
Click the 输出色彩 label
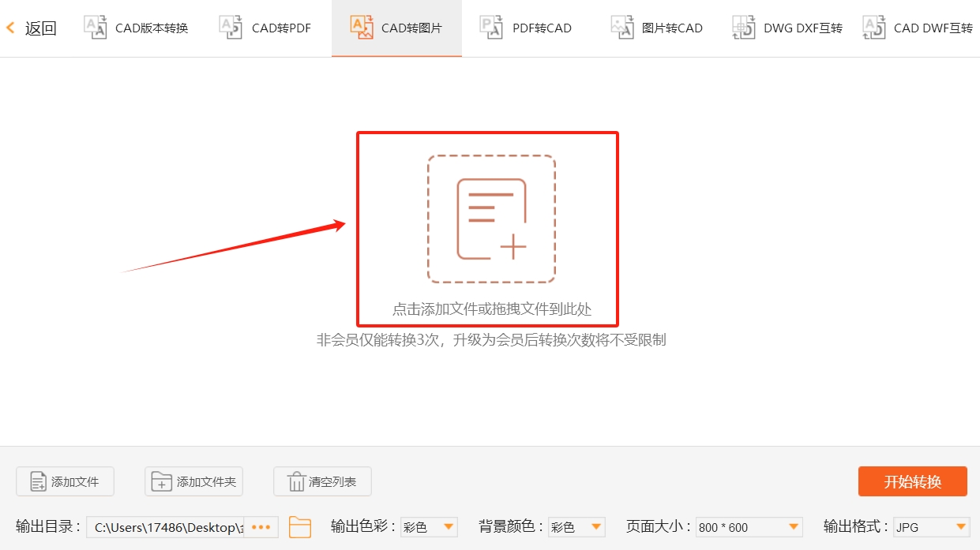[x=362, y=527]
